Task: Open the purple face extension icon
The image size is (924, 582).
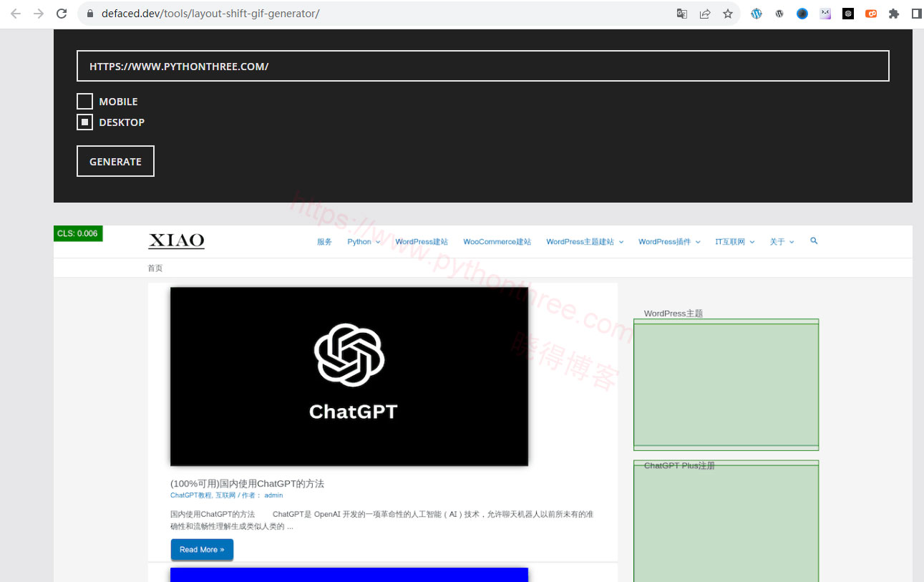Action: [825, 14]
